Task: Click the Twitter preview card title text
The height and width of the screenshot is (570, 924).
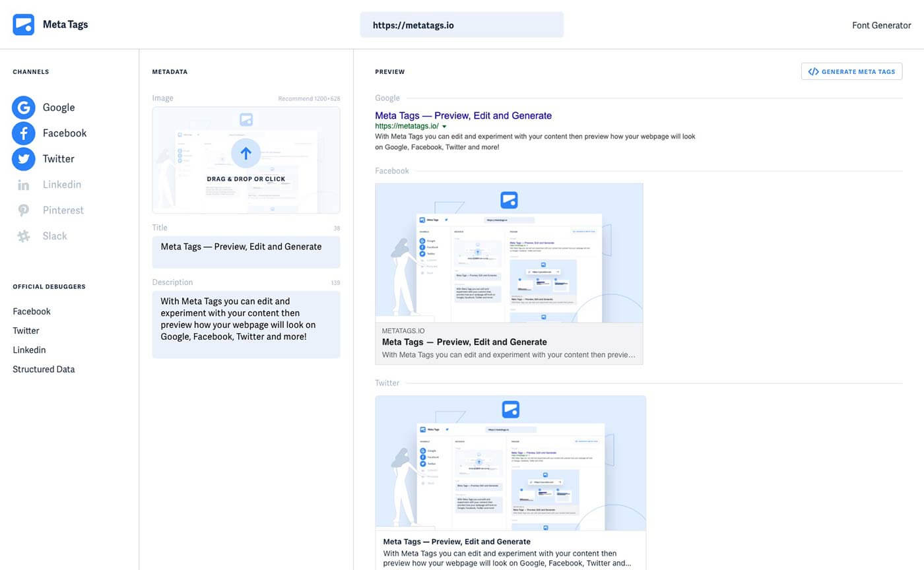Action: tap(457, 542)
